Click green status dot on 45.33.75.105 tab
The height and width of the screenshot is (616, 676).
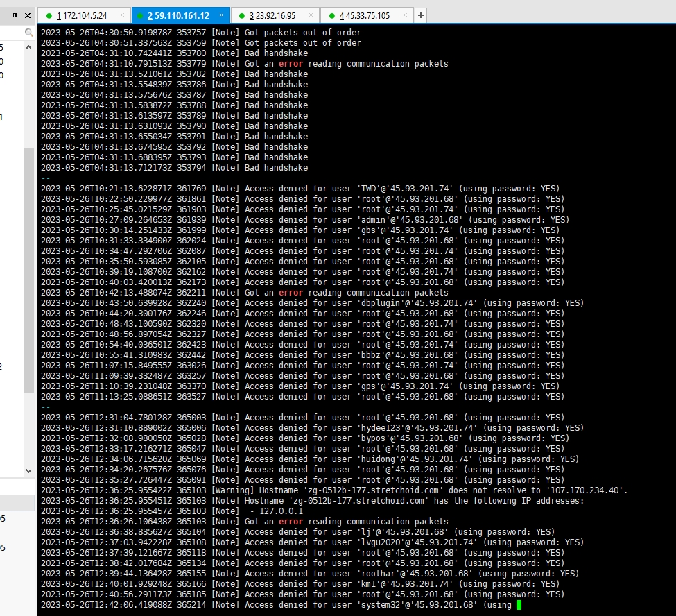coord(331,16)
